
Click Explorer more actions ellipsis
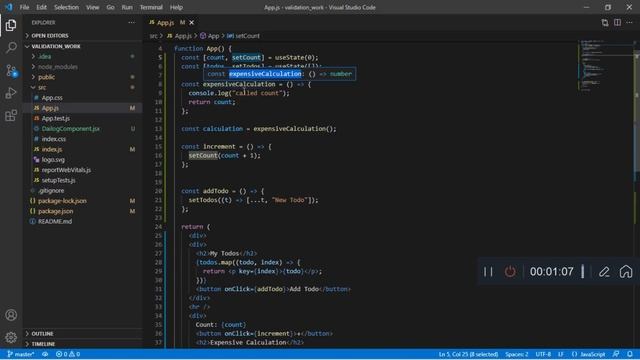[x=131, y=22]
